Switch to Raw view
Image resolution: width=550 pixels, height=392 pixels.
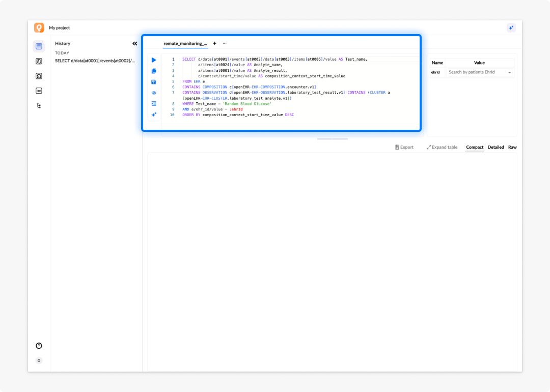click(x=512, y=147)
